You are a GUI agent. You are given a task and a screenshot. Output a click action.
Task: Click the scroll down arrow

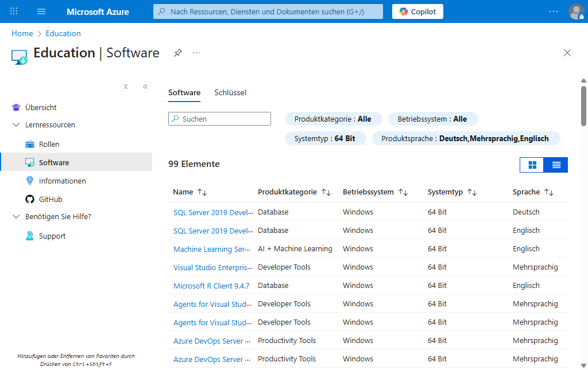(x=583, y=366)
